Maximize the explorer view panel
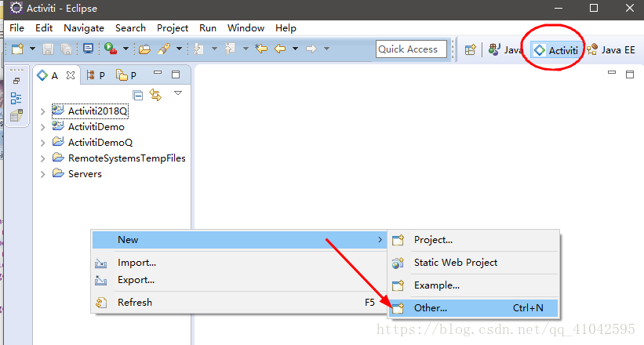Image resolution: width=644 pixels, height=345 pixels. click(176, 74)
